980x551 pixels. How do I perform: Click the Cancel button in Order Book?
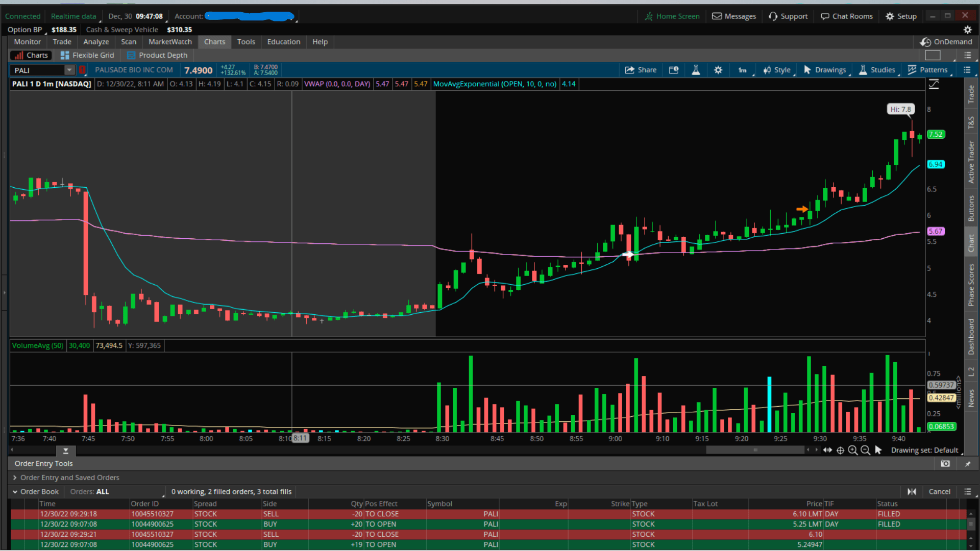tap(939, 491)
